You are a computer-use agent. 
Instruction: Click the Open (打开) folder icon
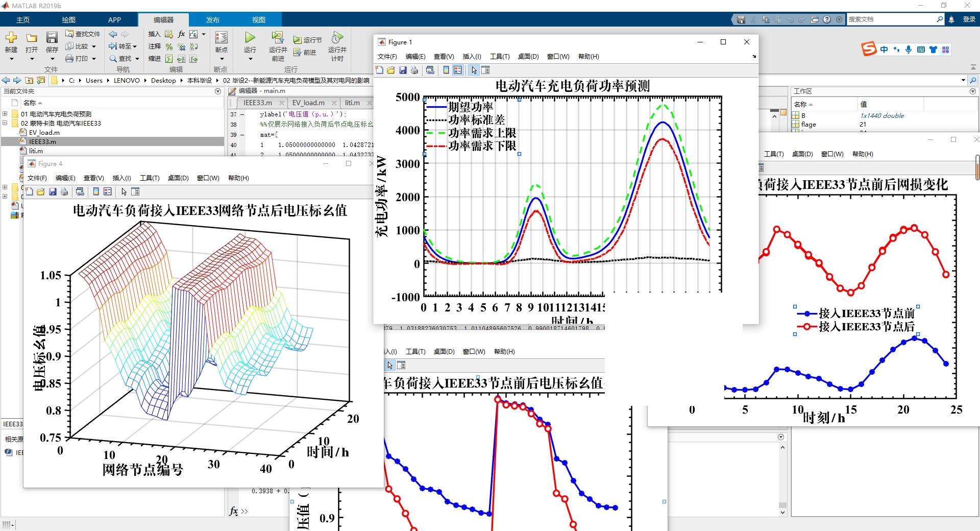[x=32, y=38]
